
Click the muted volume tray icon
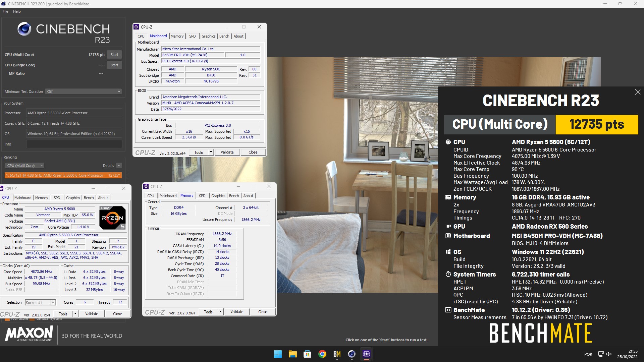[609, 354]
